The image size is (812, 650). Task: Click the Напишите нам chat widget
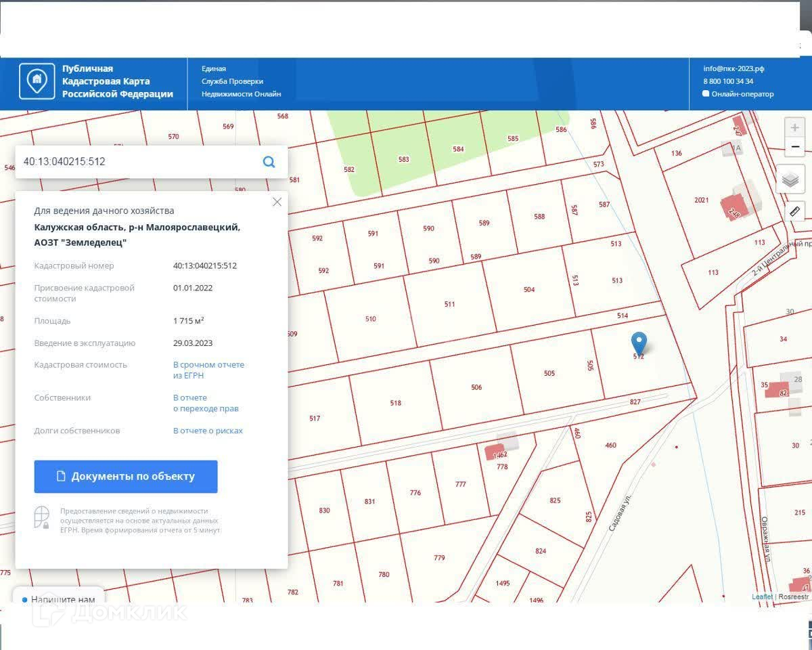pyautogui.click(x=59, y=599)
